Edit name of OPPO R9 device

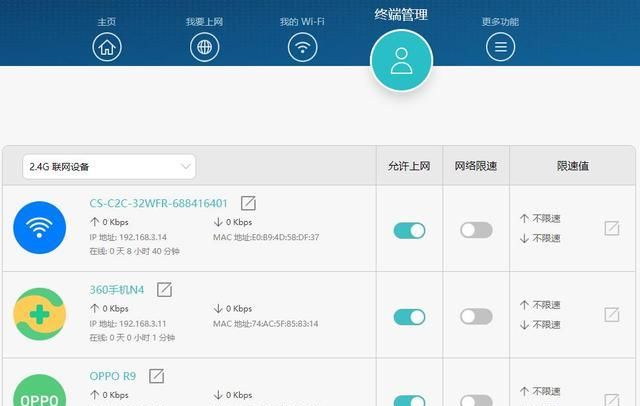(156, 376)
